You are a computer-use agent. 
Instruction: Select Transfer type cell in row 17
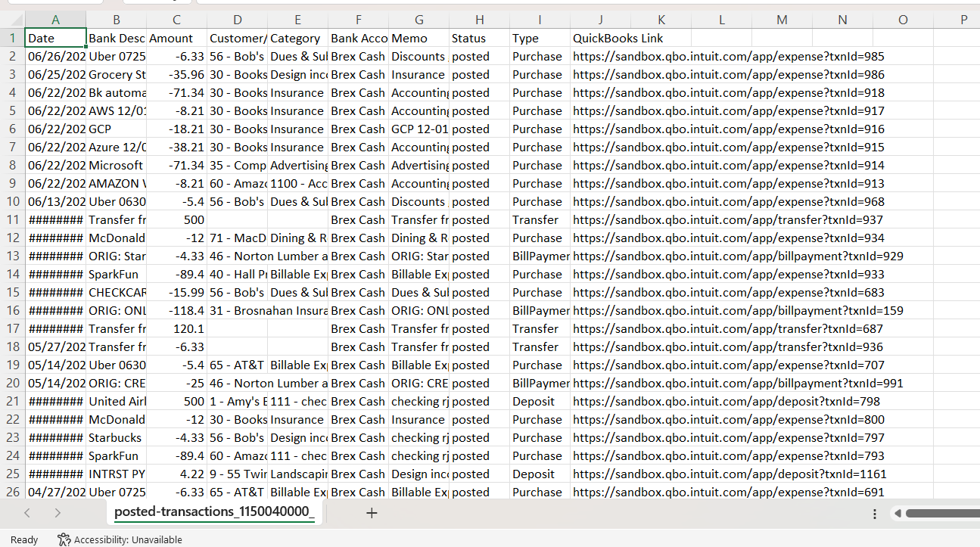coord(540,328)
